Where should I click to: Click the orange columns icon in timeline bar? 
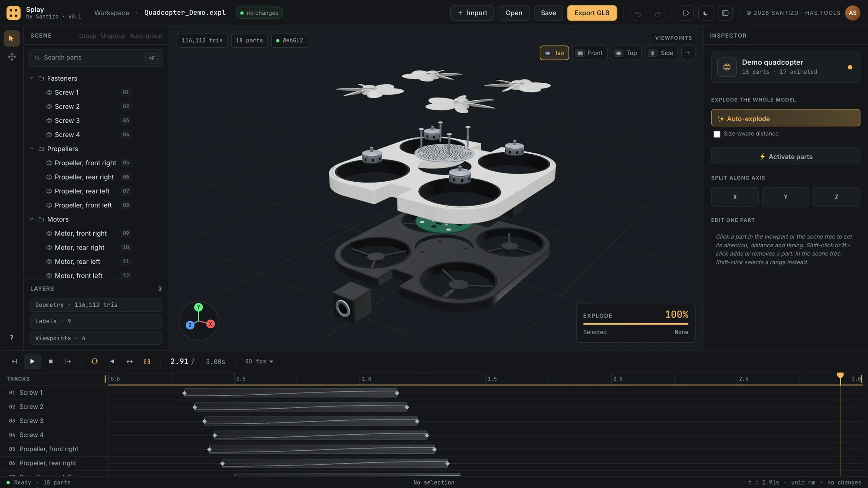pyautogui.click(x=147, y=361)
